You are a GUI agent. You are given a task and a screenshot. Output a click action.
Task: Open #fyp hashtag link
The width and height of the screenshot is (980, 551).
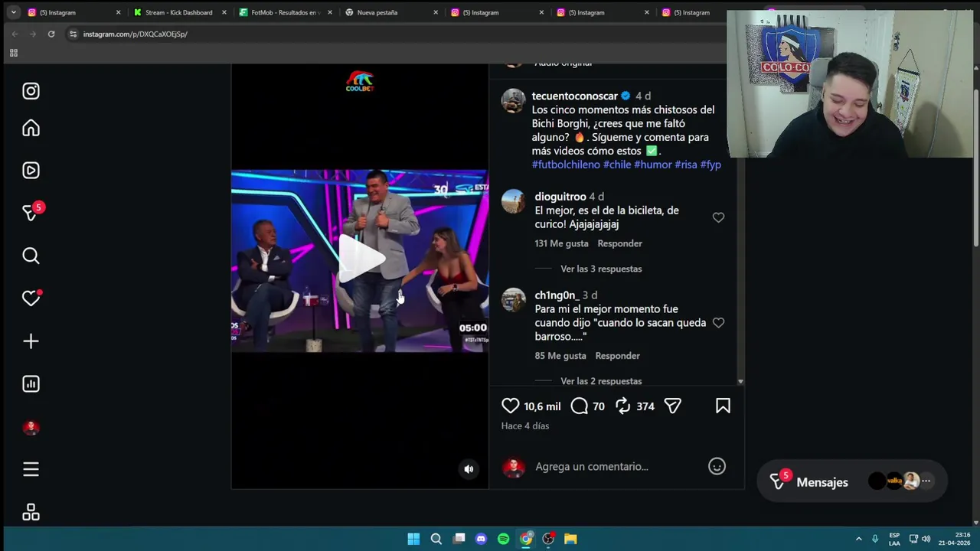click(x=710, y=165)
